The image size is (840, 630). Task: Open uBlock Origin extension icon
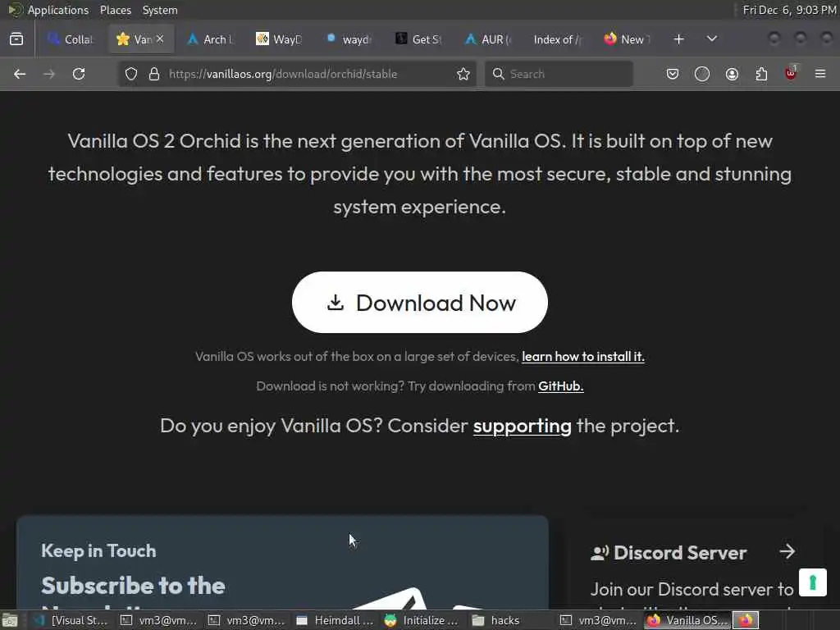[791, 73]
